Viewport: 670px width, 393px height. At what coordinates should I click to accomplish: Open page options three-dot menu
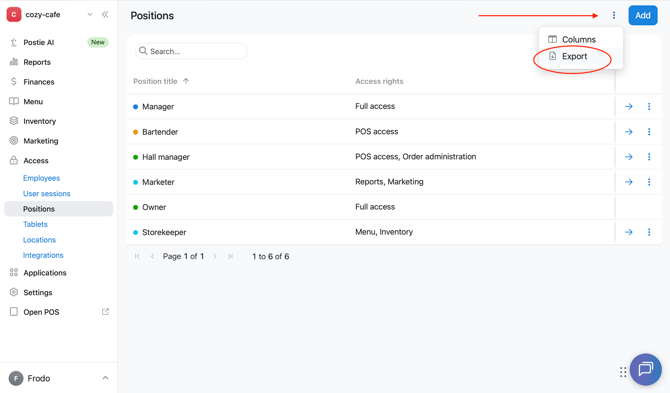point(614,15)
